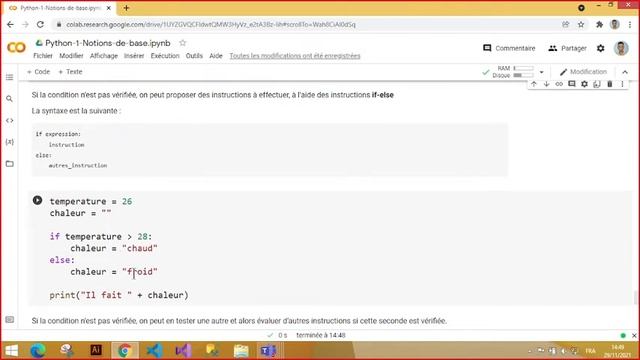Open the Outils menu
The image size is (640, 360).
(x=194, y=56)
